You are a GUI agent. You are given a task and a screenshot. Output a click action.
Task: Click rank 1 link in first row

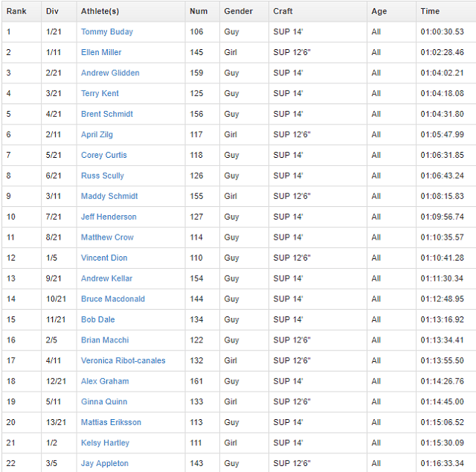(x=9, y=32)
